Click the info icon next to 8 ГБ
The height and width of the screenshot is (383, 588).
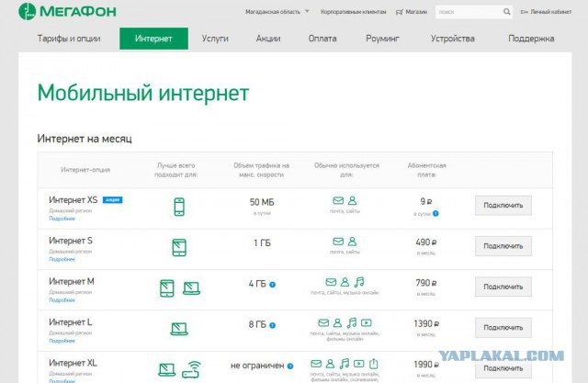coord(273,325)
